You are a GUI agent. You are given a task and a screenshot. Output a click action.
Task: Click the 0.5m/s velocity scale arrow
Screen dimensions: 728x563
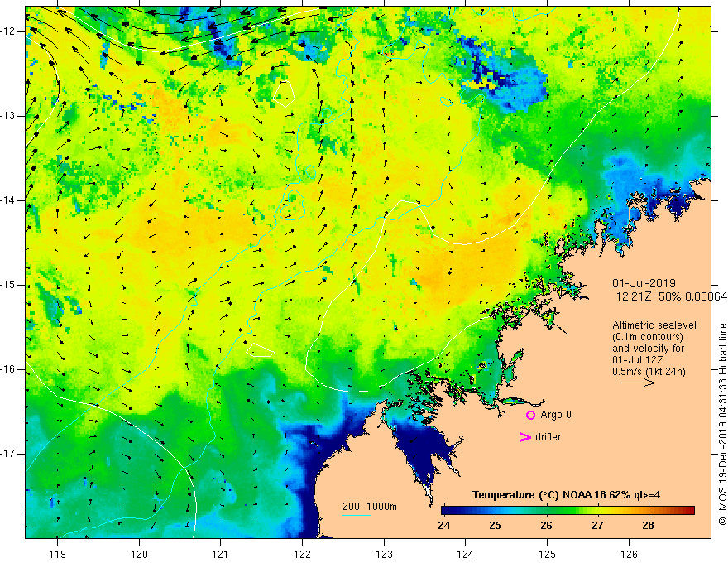638,383
